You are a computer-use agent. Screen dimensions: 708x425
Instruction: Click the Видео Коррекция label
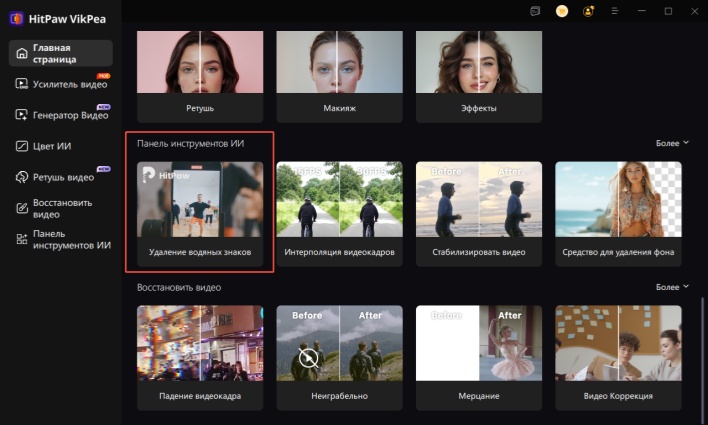(x=618, y=396)
